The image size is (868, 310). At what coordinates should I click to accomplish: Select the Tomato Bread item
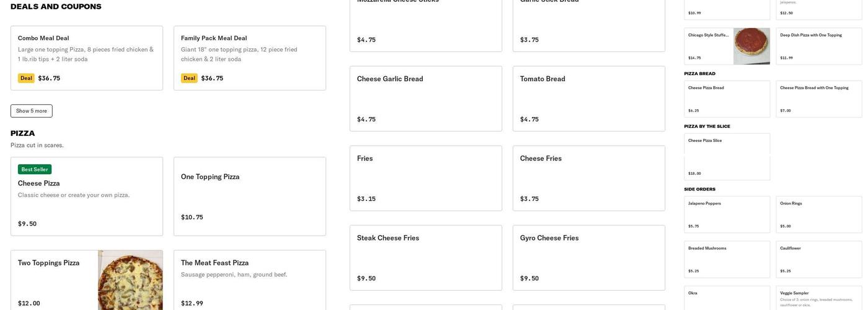click(x=588, y=99)
